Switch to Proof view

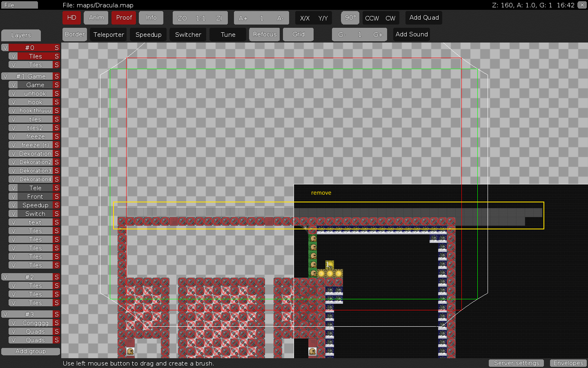click(x=124, y=18)
